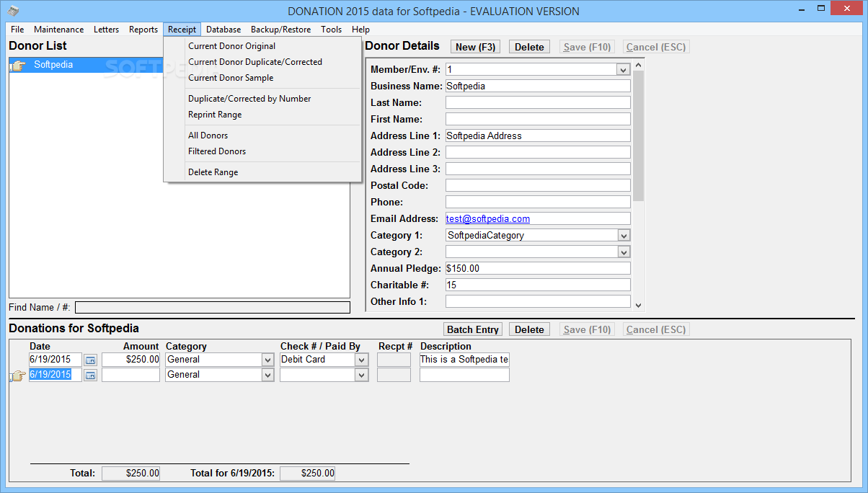Click the Find Name / # field
The height and width of the screenshot is (493, 868).
click(x=213, y=308)
